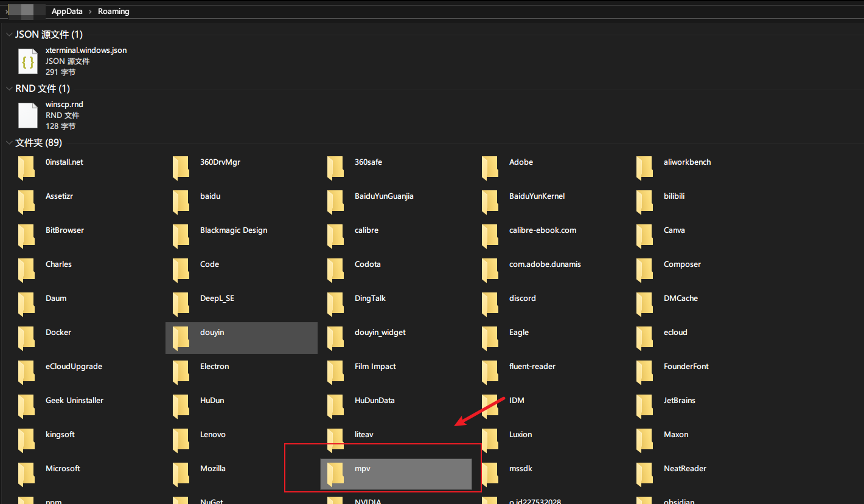Select the Mozilla folder name
Screen dimensions: 864x504
[x=213, y=469]
